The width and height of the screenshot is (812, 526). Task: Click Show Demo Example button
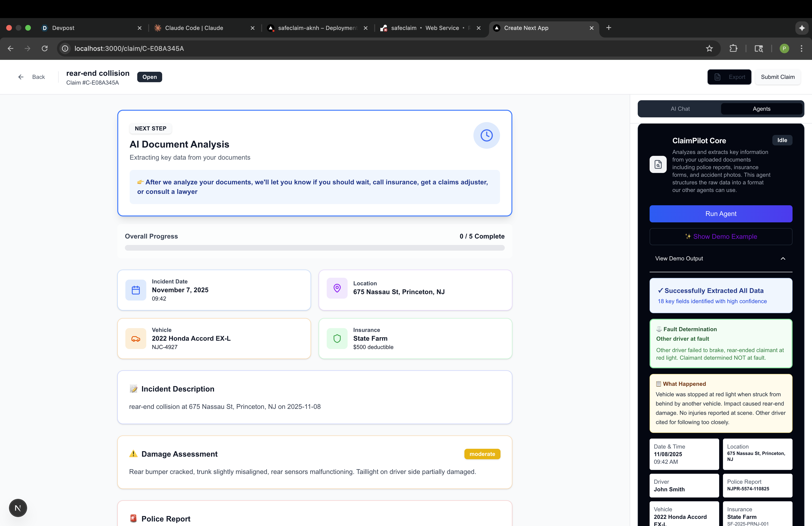[x=721, y=237]
